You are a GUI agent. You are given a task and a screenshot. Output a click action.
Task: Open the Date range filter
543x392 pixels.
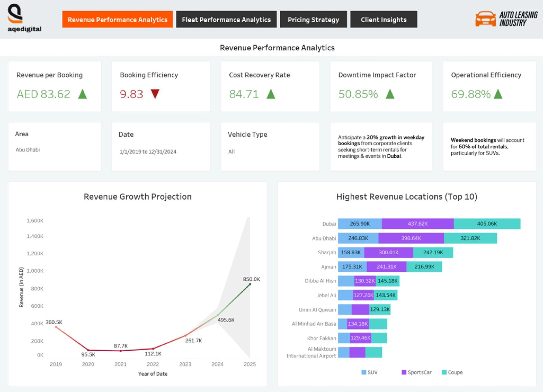pyautogui.click(x=148, y=152)
